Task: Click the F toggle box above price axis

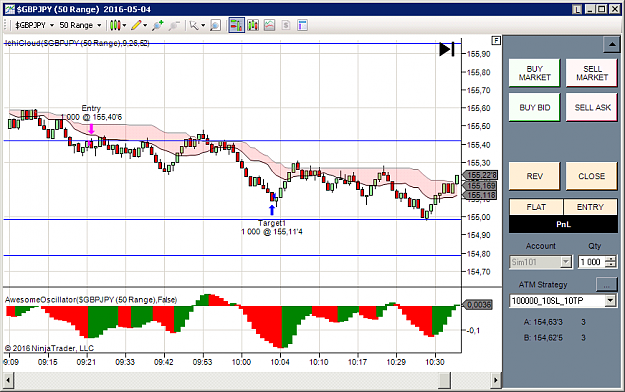Action: click(496, 40)
